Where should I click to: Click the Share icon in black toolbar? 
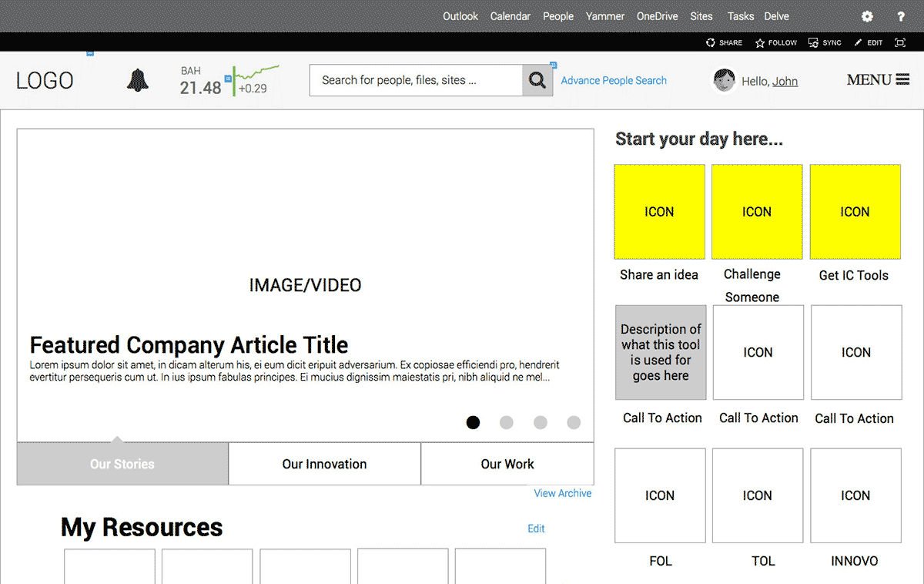711,43
